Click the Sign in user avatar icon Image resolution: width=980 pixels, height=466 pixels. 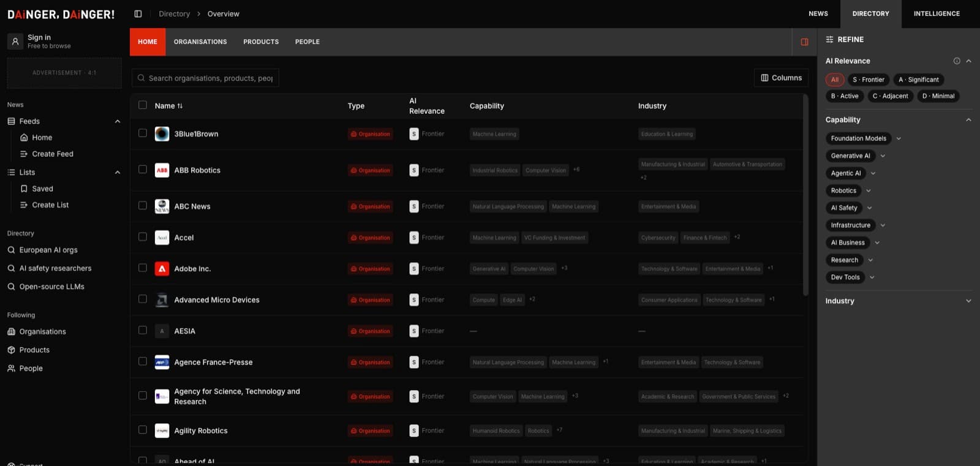coord(15,42)
